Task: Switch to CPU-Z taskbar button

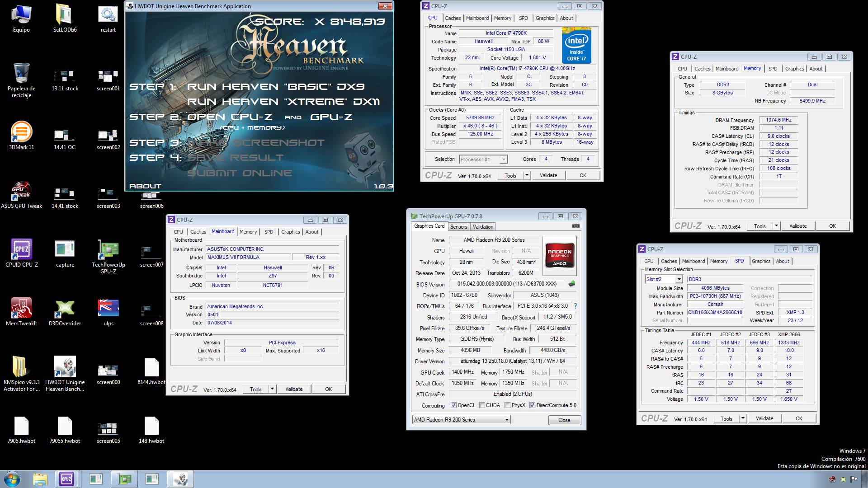Action: pos(66,479)
